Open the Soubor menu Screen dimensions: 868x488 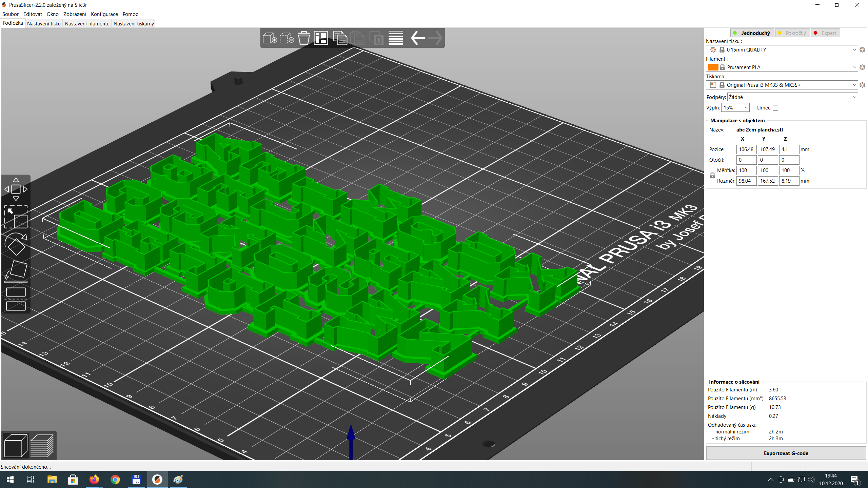click(x=10, y=14)
